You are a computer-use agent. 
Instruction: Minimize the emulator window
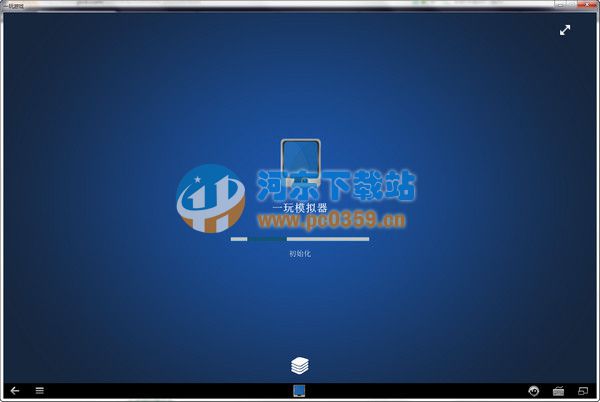[560, 5]
